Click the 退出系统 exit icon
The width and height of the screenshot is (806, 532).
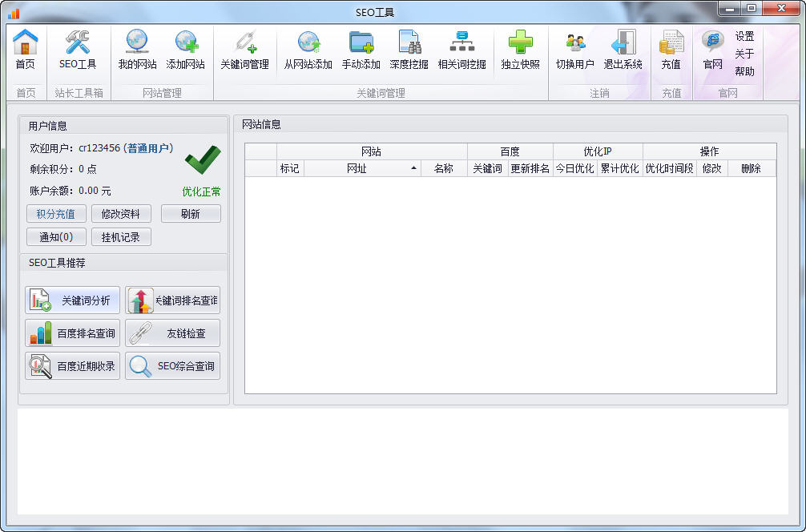[623, 50]
